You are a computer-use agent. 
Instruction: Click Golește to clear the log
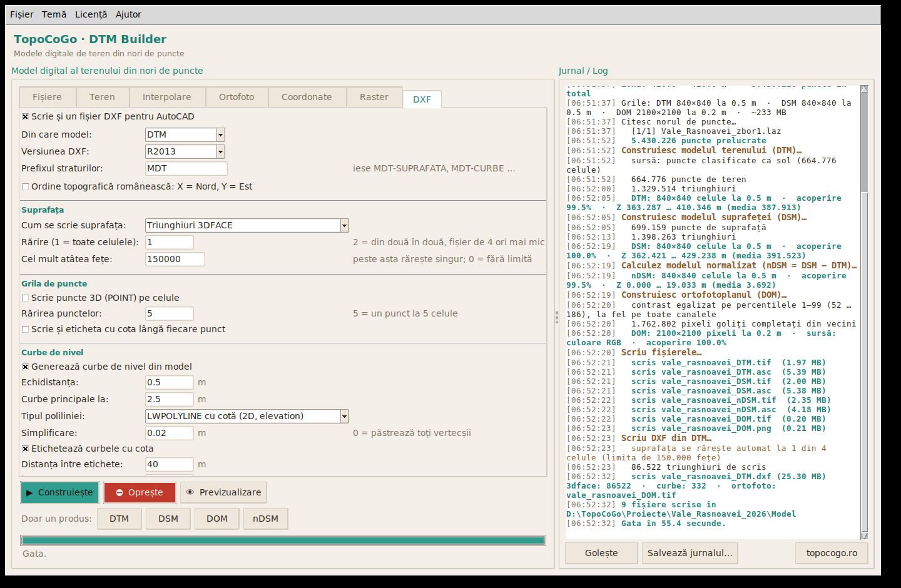601,553
